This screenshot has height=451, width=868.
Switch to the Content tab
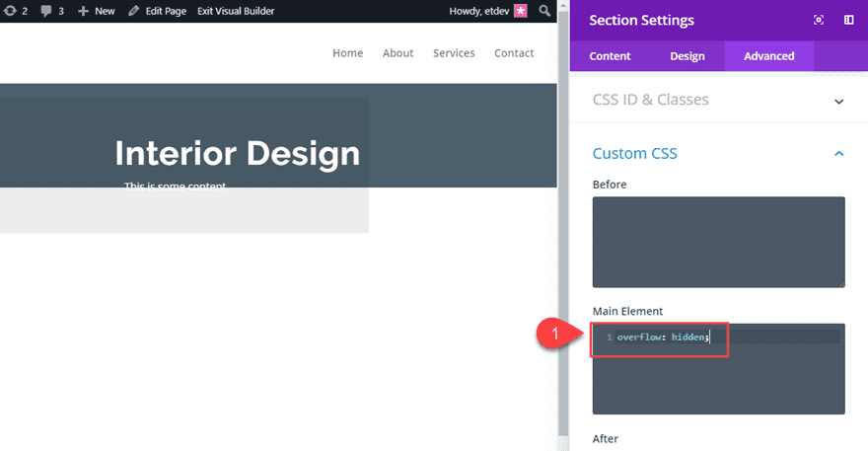click(610, 56)
